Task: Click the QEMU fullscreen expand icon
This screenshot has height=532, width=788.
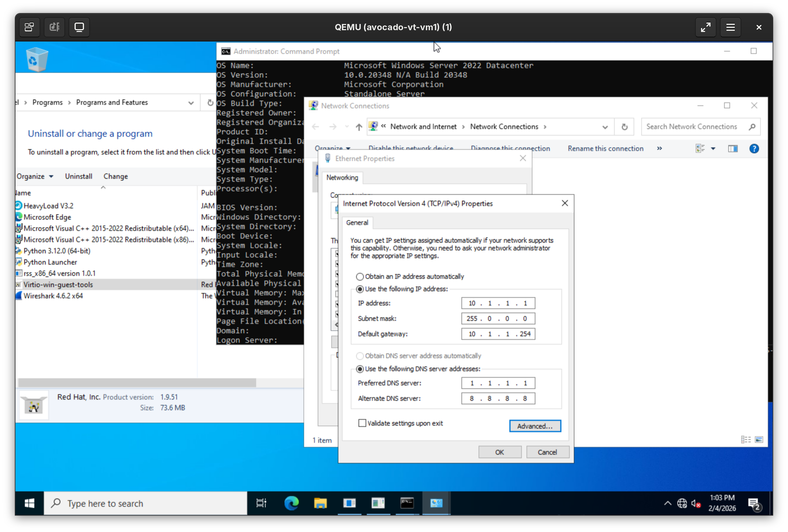Action: pyautogui.click(x=705, y=27)
